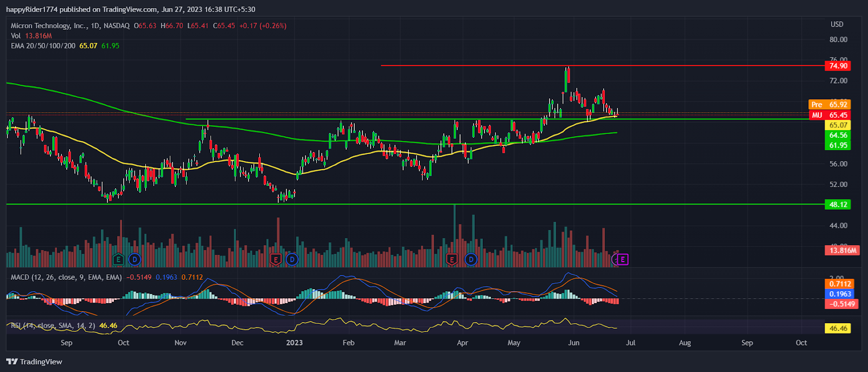Click the 2023 label on the time axis
This screenshot has width=868, height=372.
click(x=294, y=343)
